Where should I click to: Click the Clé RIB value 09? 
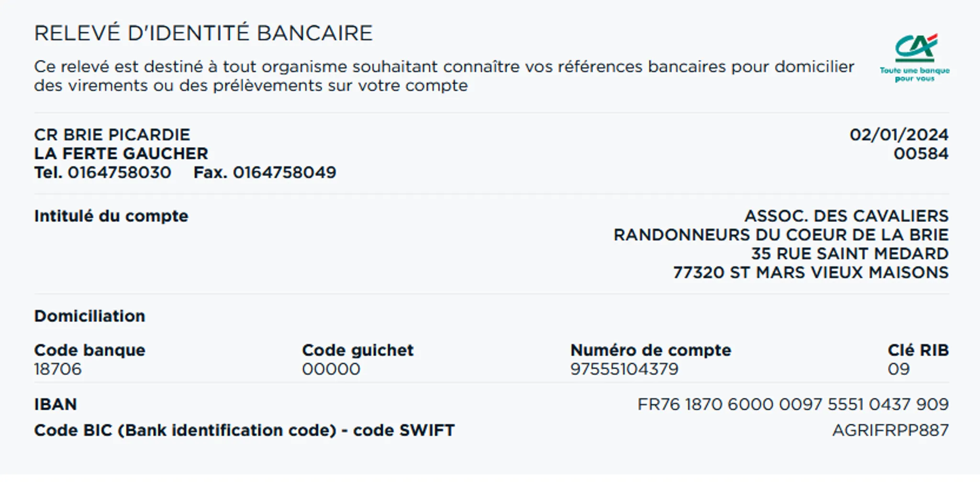click(x=898, y=369)
